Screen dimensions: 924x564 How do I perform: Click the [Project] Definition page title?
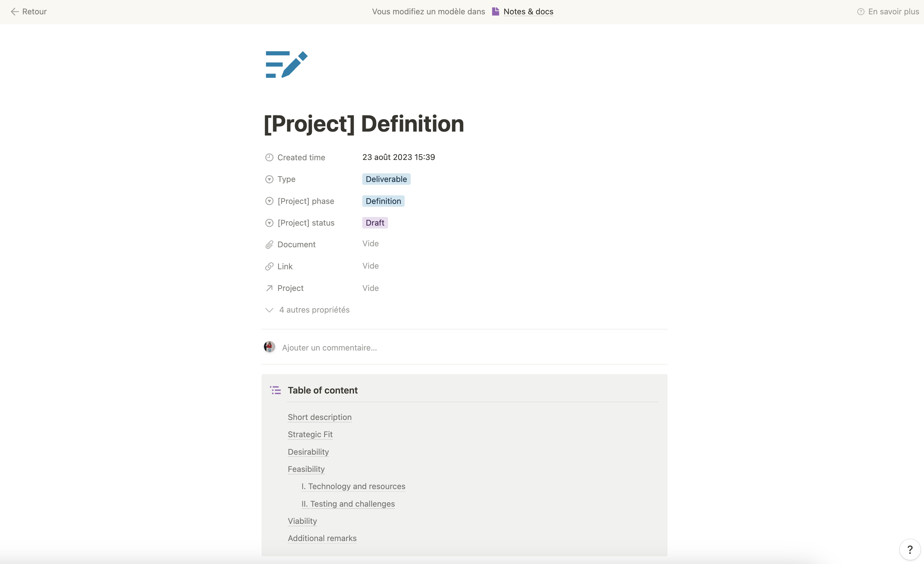364,124
